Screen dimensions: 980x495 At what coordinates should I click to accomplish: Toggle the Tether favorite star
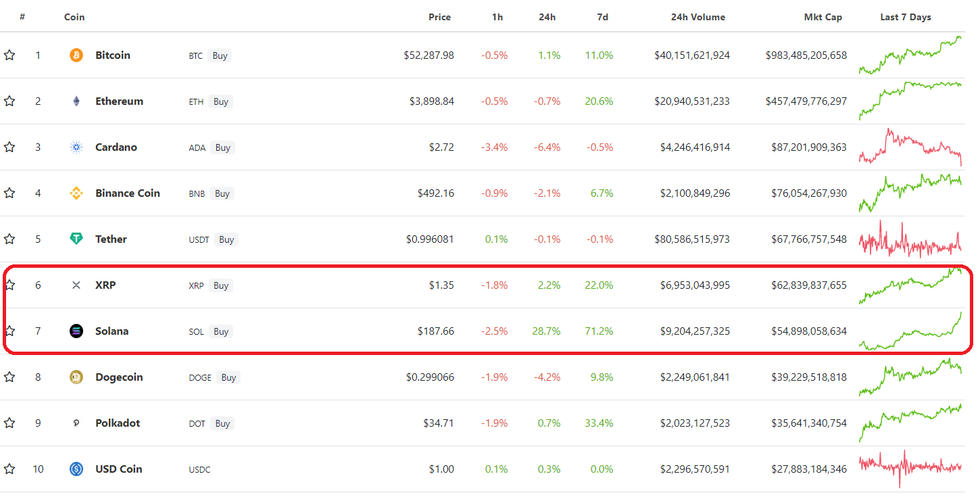tap(9, 239)
